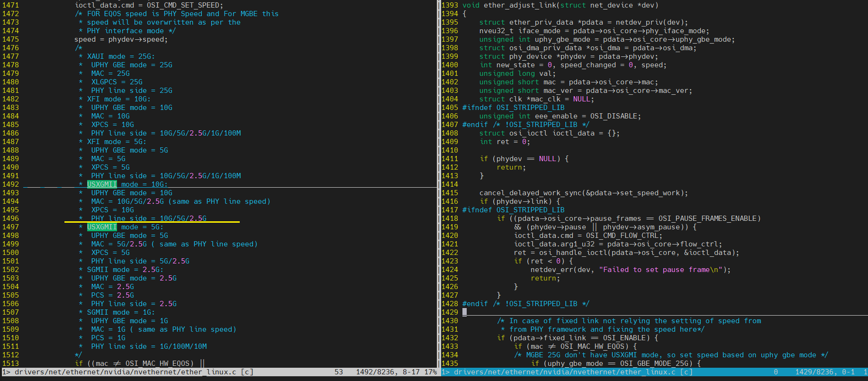Image resolution: width=868 pixels, height=381 pixels.
Task: Click the 'if (ret < 0) {' line
Action: pos(543,261)
